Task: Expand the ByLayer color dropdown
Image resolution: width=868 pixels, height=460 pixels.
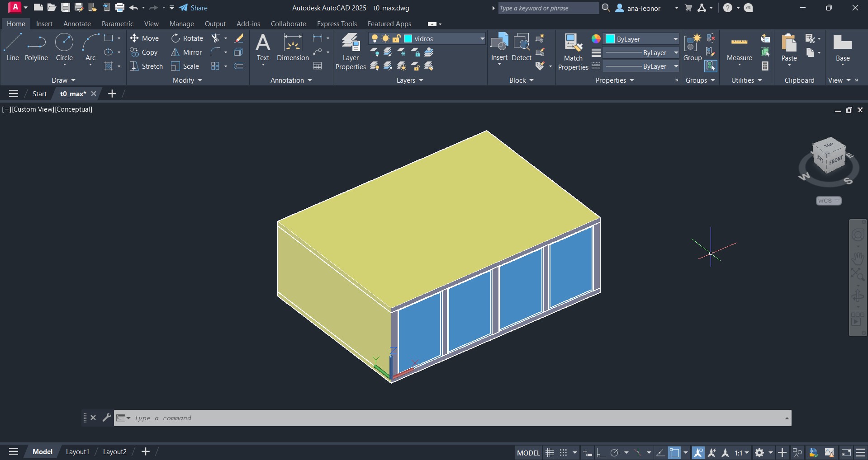Action: (675, 39)
